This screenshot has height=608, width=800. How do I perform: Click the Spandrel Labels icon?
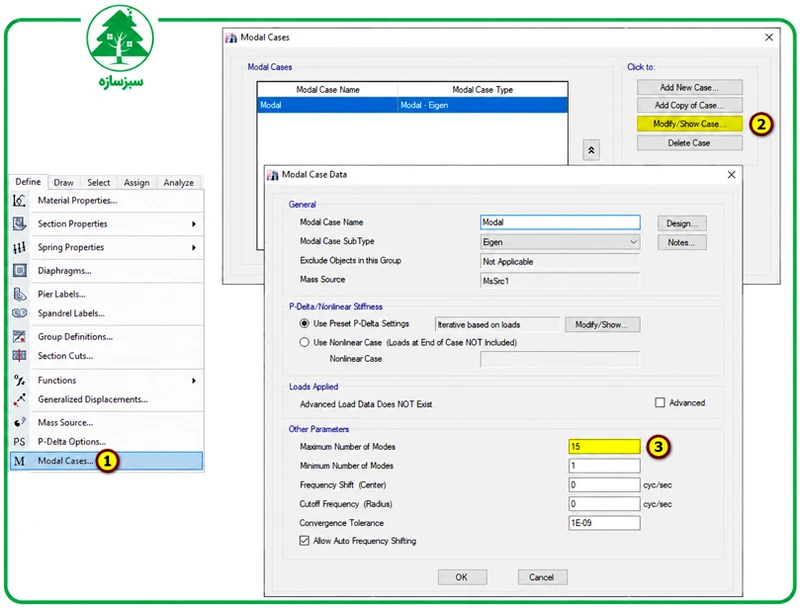[19, 313]
